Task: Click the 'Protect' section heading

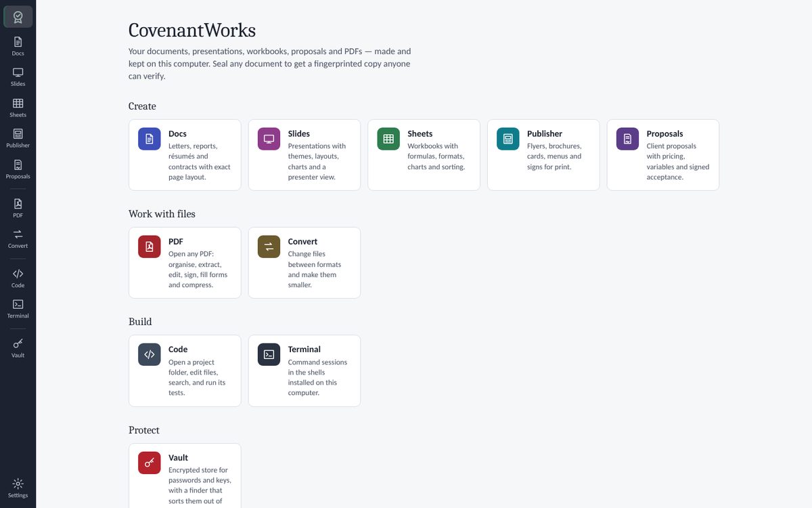Action: pos(144,430)
